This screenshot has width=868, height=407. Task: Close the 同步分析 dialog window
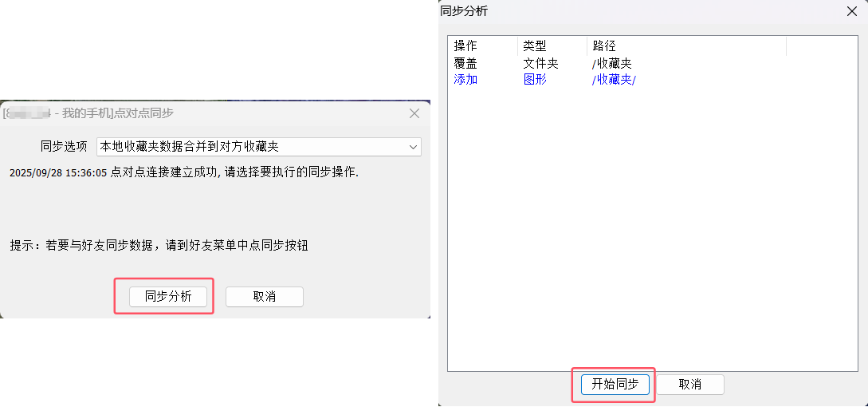click(851, 11)
